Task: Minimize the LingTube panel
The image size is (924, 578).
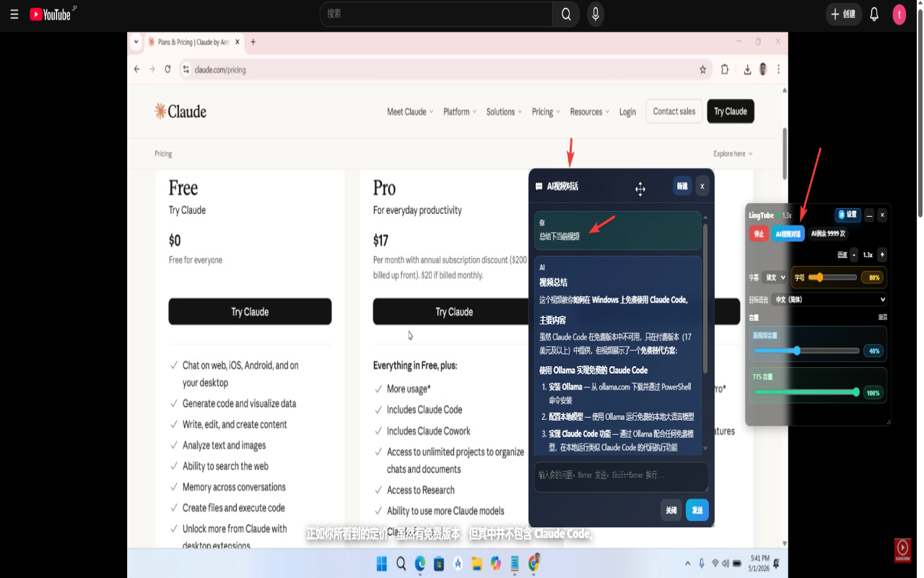Action: click(869, 215)
